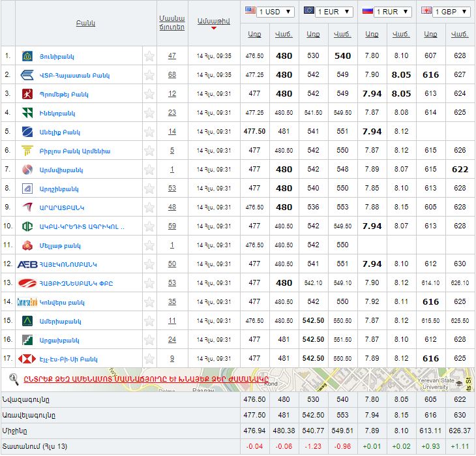476x456 pixels.
Task: Click the Unibank logo in row 1
Action: click(27, 56)
